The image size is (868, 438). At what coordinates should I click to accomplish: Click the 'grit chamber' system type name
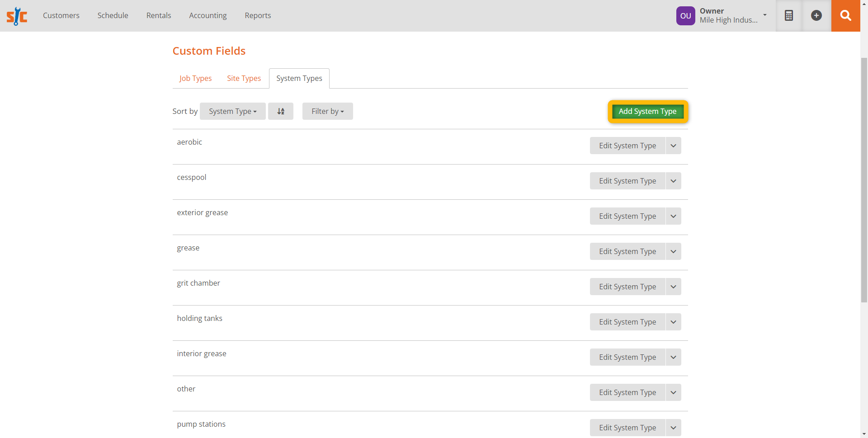click(198, 283)
